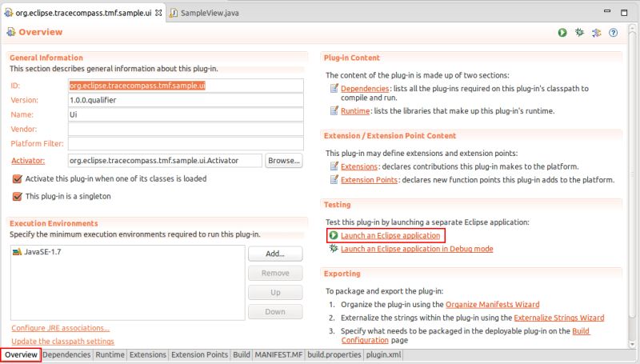
Task: Click the Down button
Action: click(275, 311)
